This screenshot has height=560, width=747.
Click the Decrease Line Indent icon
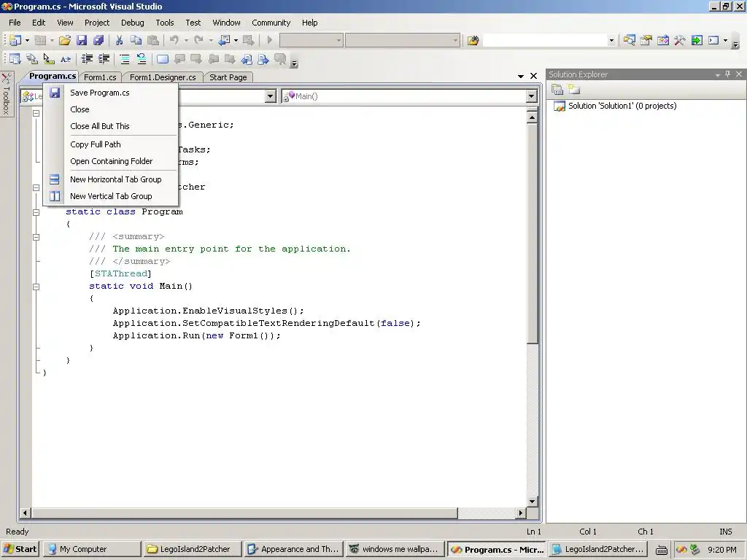coord(87,59)
